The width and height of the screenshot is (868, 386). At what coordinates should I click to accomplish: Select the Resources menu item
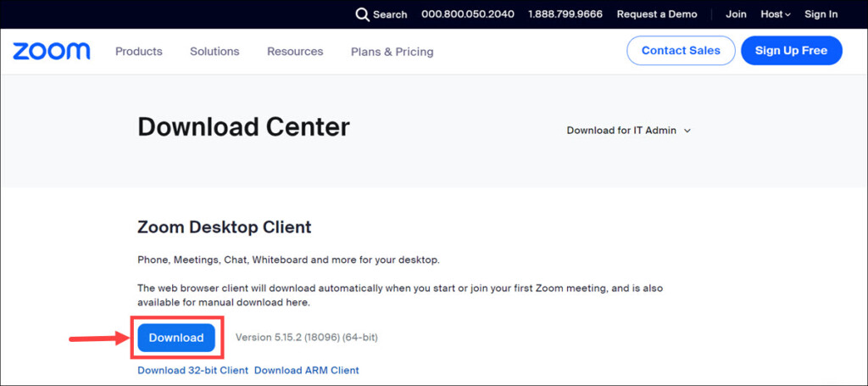pyautogui.click(x=295, y=51)
